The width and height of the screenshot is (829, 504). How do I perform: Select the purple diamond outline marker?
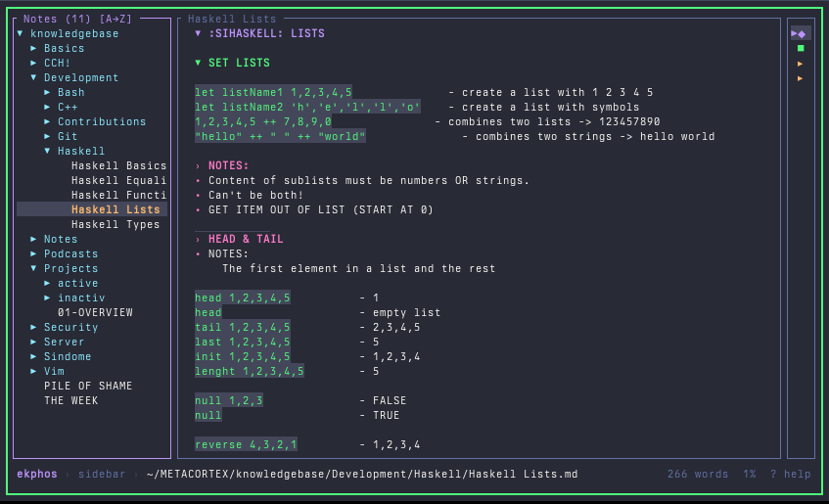[x=801, y=33]
